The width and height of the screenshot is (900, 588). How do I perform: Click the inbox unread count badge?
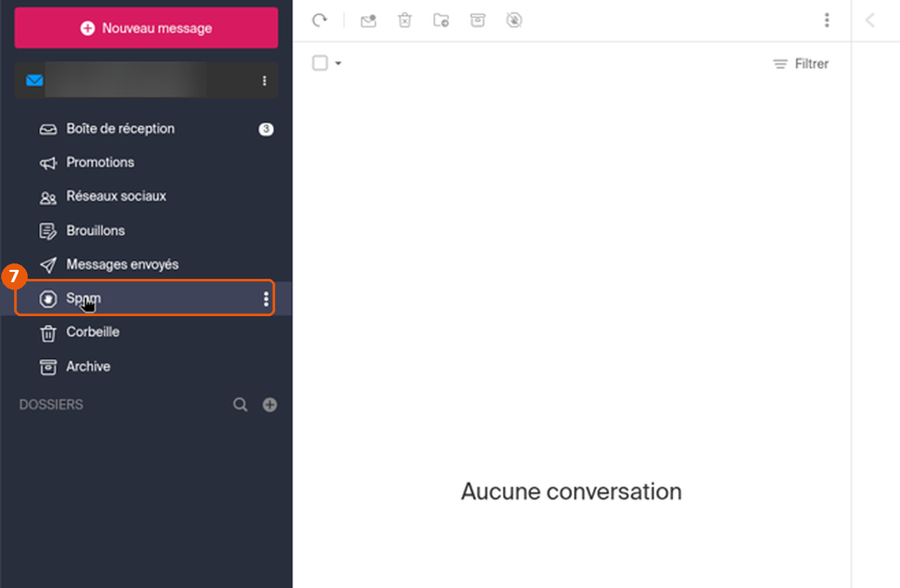266,129
